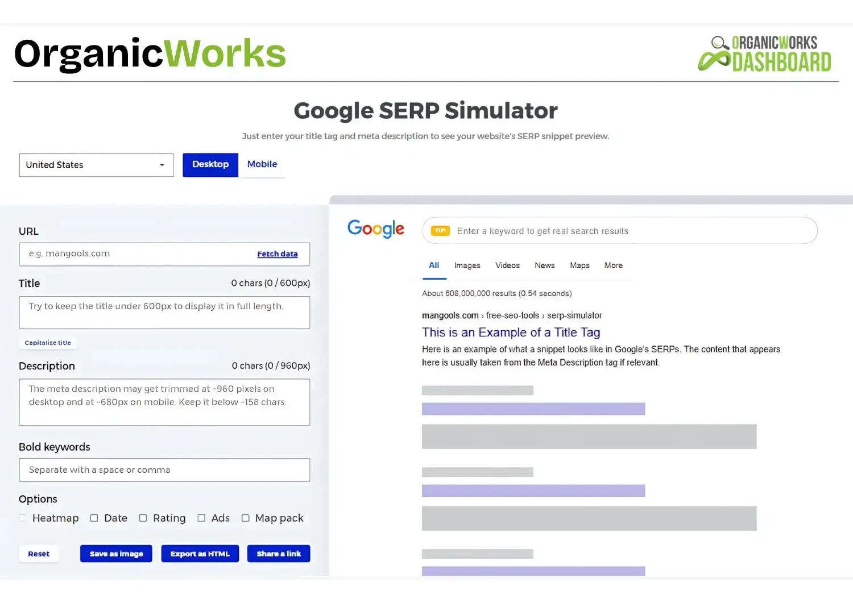
Task: Select the All search tab
Action: (x=434, y=265)
